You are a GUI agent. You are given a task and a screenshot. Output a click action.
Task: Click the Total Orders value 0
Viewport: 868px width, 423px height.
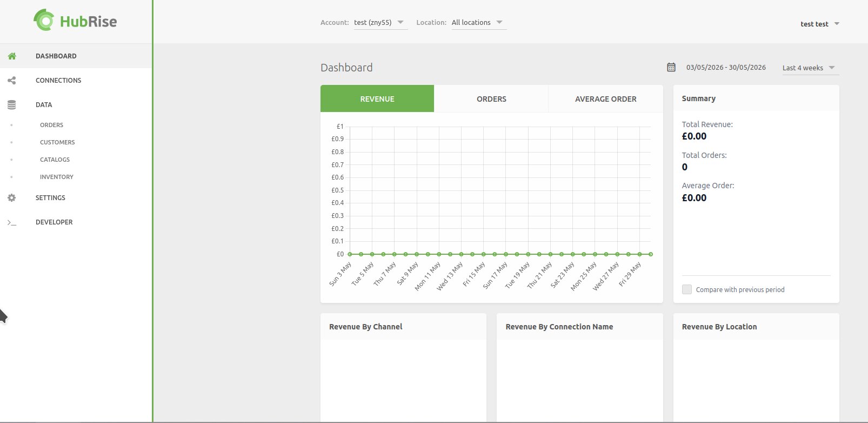tap(685, 167)
